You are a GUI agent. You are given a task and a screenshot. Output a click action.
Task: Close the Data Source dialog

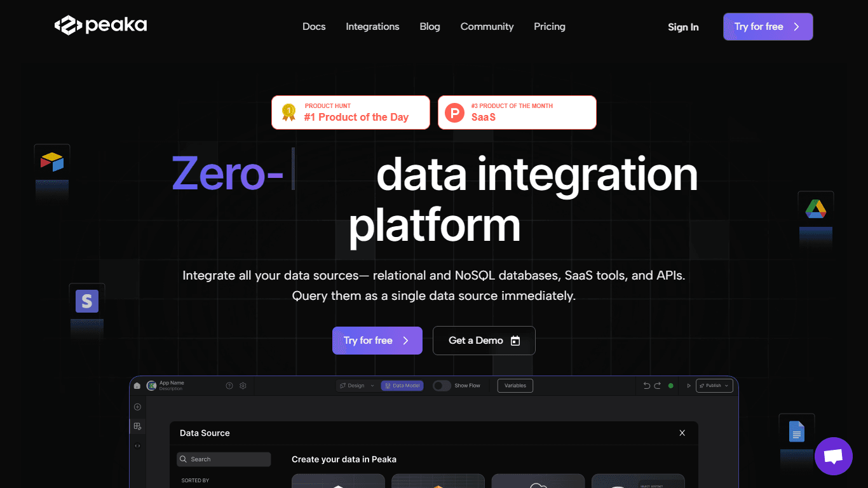click(x=682, y=433)
